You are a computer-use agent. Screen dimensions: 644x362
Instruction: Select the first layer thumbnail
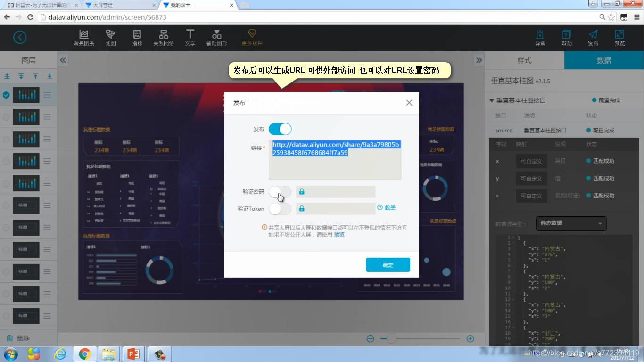26,95
